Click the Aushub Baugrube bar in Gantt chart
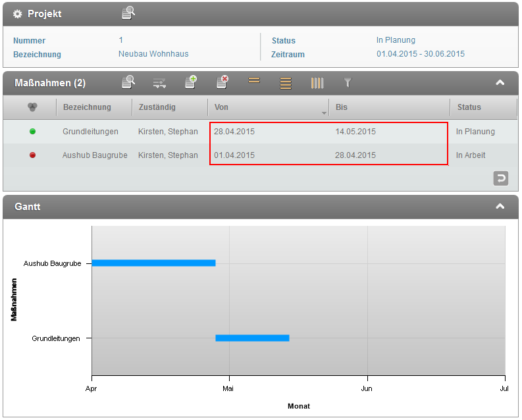 tap(153, 263)
